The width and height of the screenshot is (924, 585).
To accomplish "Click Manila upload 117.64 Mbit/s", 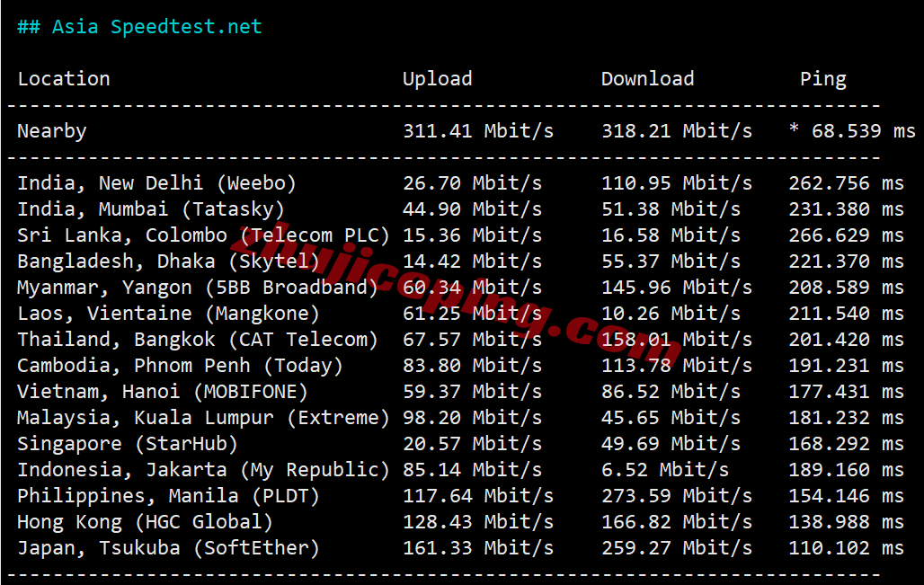I will pos(478,496).
